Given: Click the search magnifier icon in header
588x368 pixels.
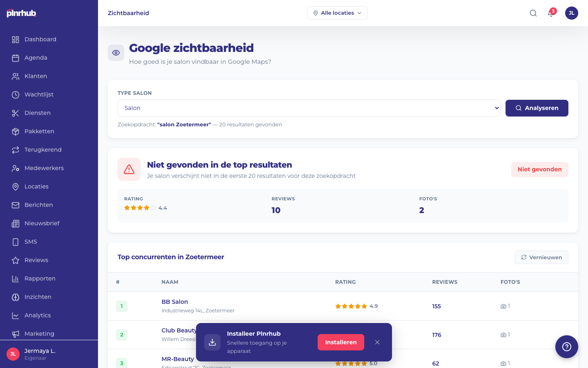Looking at the screenshot, I should [x=533, y=13].
